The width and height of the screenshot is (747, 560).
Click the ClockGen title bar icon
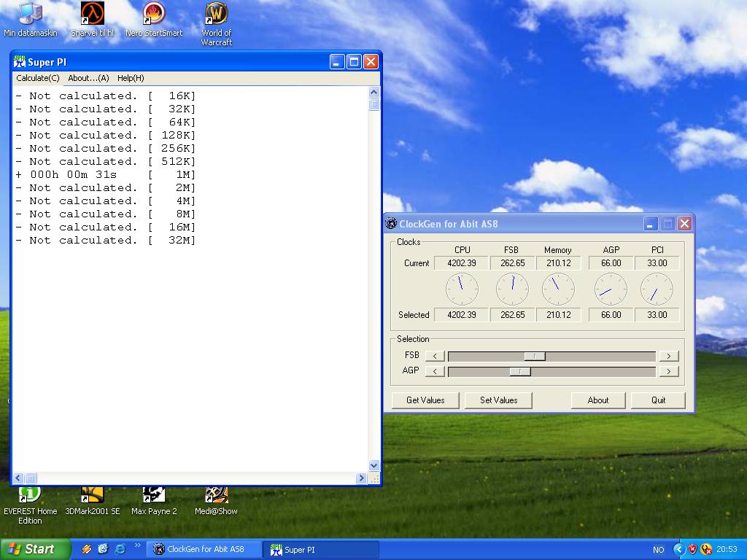click(x=391, y=223)
